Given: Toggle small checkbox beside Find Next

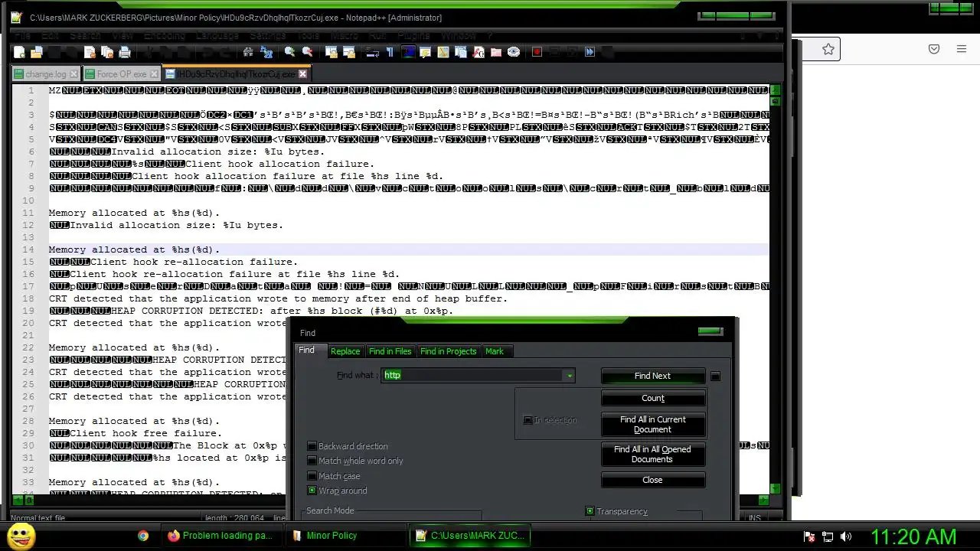Looking at the screenshot, I should 715,376.
